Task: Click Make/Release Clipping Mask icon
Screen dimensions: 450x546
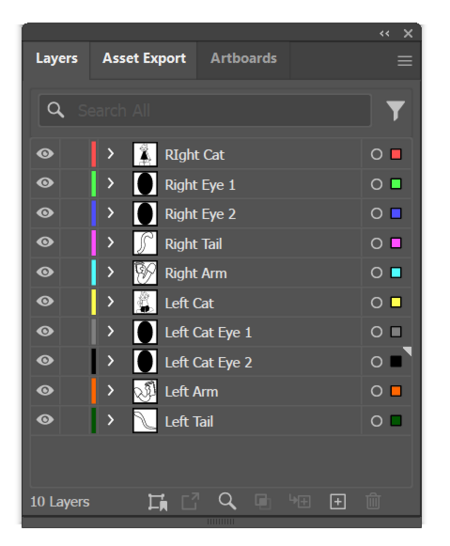Action: coord(263,502)
